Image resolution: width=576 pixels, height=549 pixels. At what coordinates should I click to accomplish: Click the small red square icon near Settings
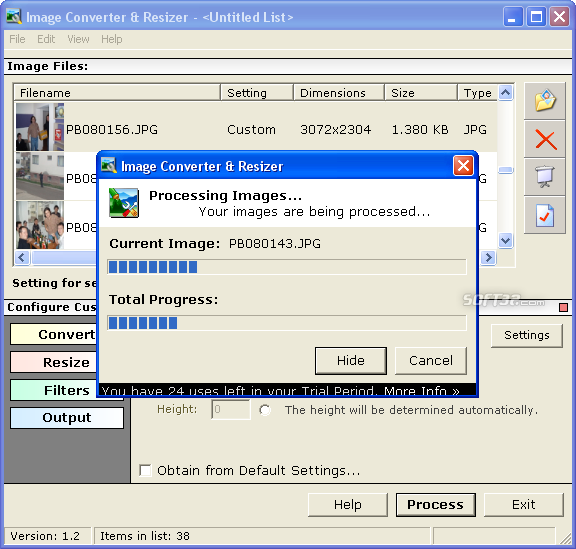point(563,307)
